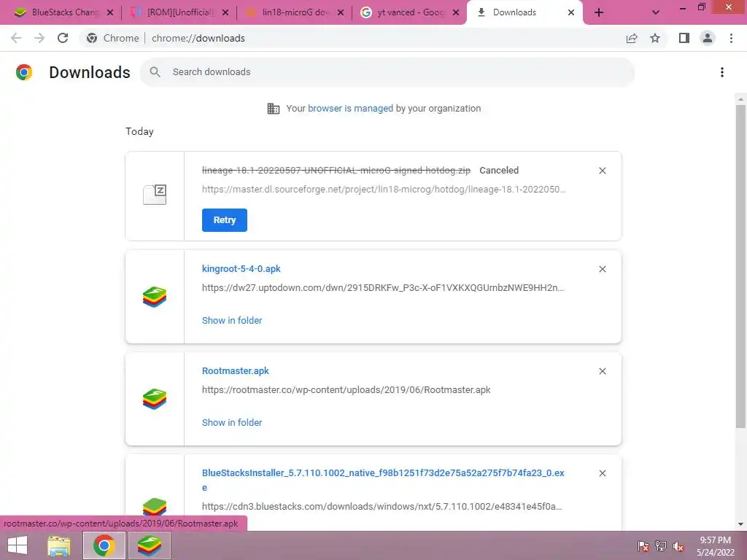Click the zip file icon for lineage download
747x560 pixels.
tap(155, 195)
